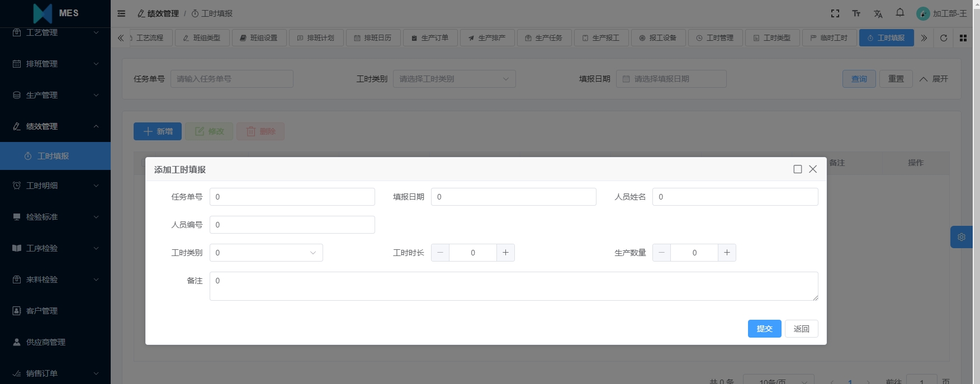The height and width of the screenshot is (384, 980).
Task: Open the tab grid menu icon
Action: [x=963, y=38]
